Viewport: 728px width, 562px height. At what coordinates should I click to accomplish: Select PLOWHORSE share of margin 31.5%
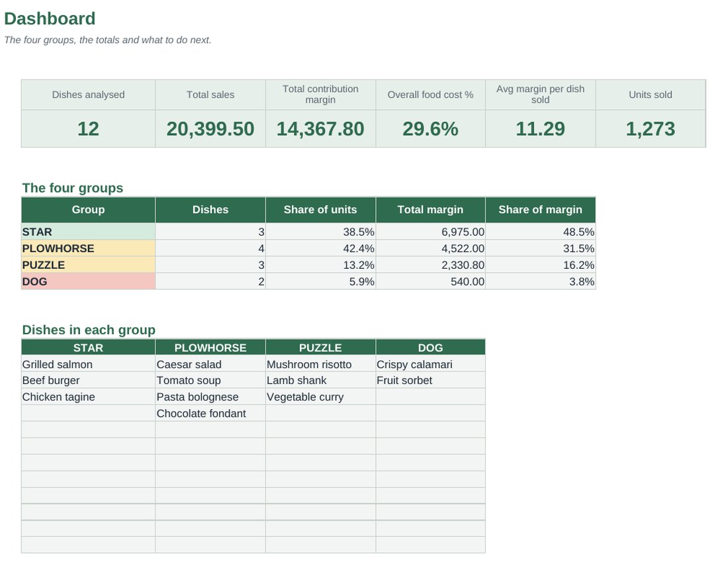(541, 248)
